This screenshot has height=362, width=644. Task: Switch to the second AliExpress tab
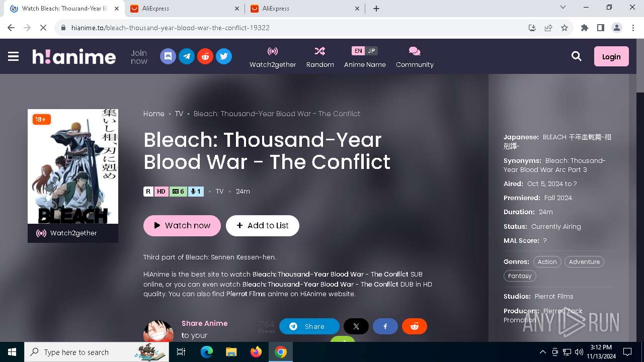coord(305,9)
